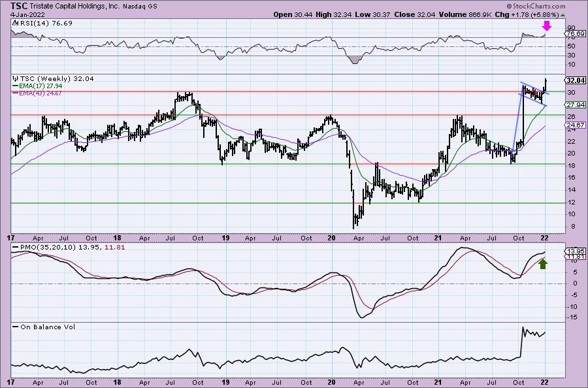The width and height of the screenshot is (588, 388).
Task: Click the 76.69 RSI value tag on right axis
Action: click(x=576, y=34)
